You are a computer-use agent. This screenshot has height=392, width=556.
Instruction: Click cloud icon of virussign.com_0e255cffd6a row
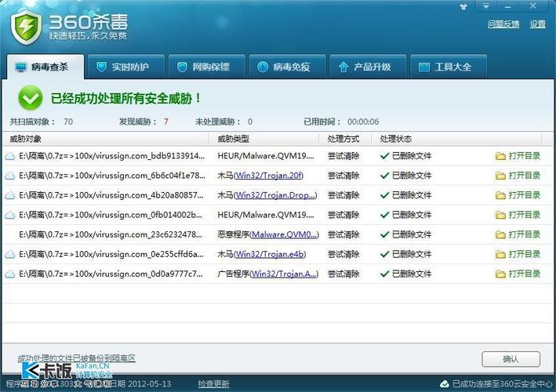tap(10, 255)
